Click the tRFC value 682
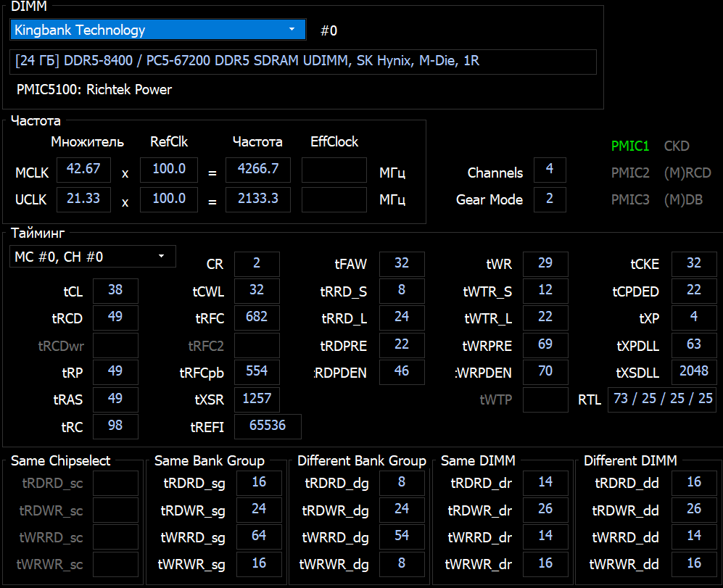 click(257, 318)
